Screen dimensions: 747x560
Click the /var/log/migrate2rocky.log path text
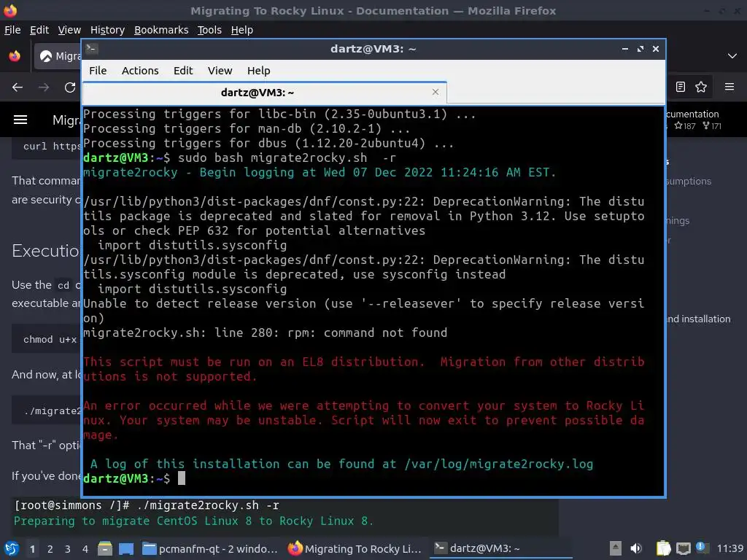coord(499,464)
